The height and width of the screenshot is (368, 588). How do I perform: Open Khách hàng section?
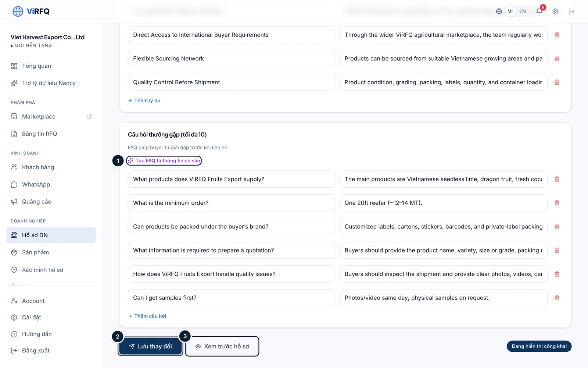tap(51, 167)
